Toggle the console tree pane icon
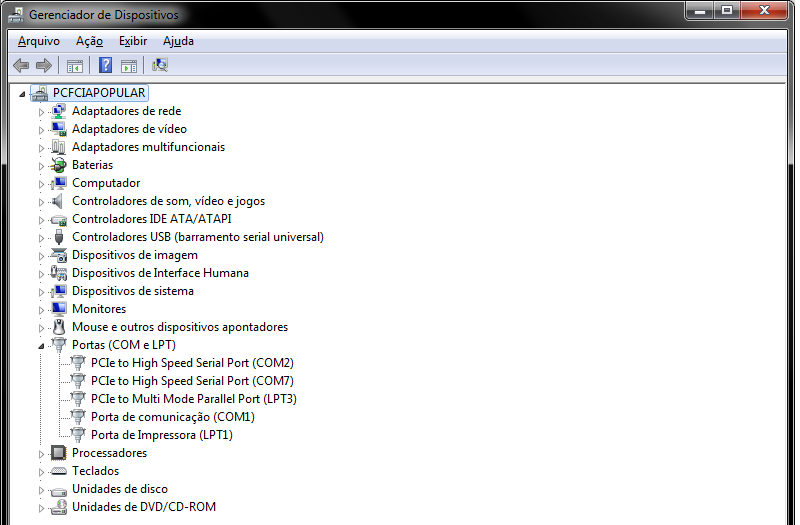Screen dimensions: 800x525 click(x=74, y=65)
